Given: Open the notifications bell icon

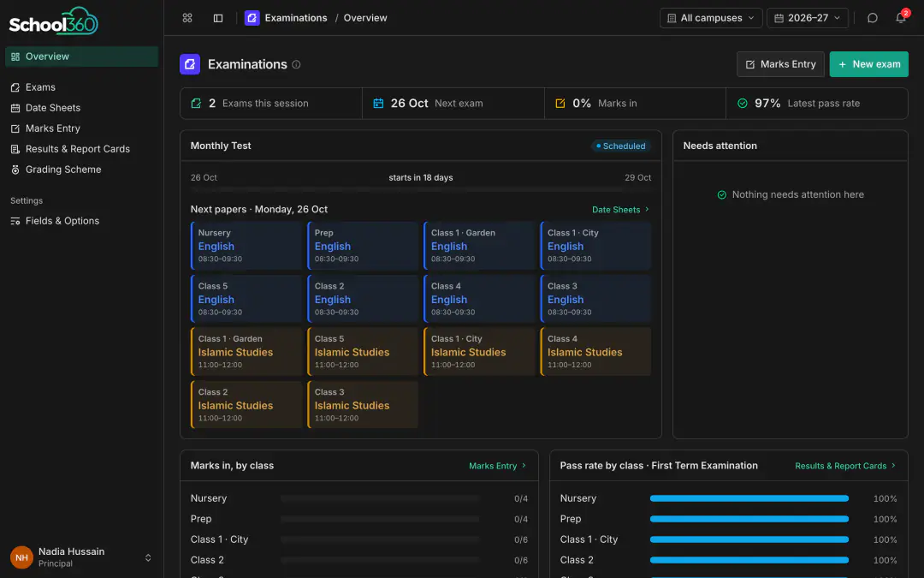Looking at the screenshot, I should coord(901,18).
